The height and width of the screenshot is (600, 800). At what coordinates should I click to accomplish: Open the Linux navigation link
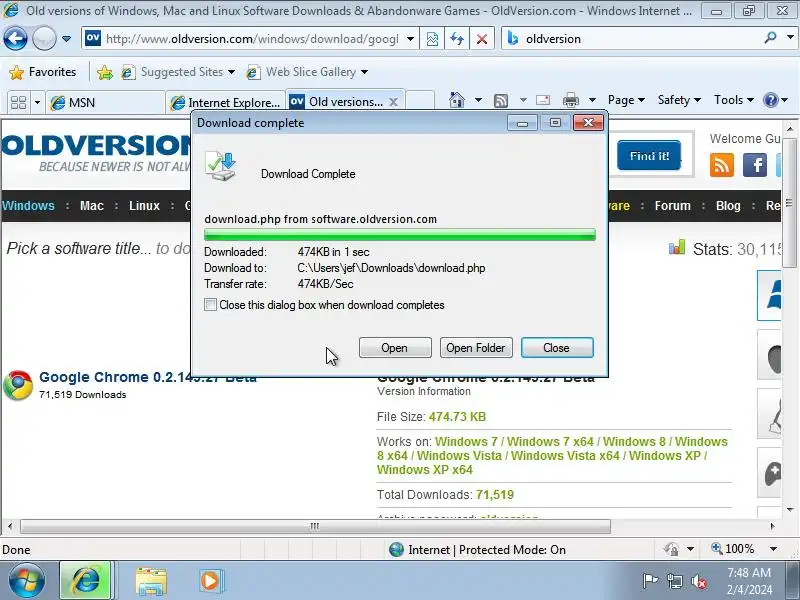tap(144, 206)
